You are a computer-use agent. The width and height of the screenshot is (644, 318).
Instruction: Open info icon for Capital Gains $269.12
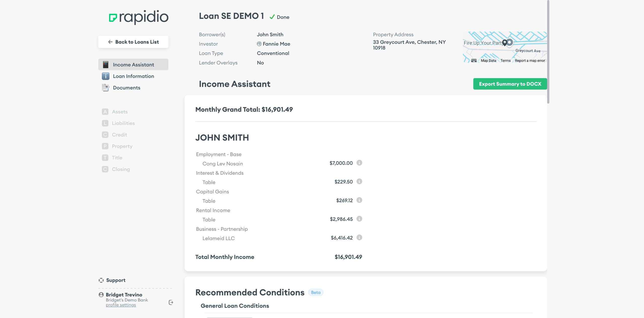[359, 200]
